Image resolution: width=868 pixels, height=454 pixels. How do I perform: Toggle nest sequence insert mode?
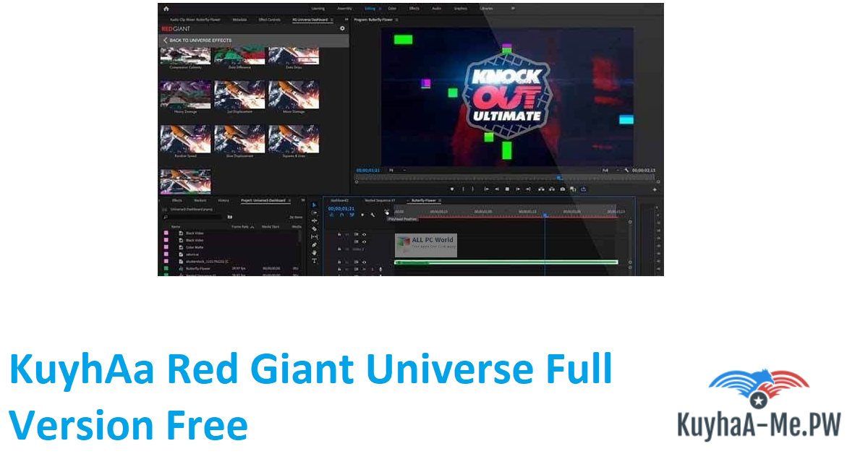(332, 215)
